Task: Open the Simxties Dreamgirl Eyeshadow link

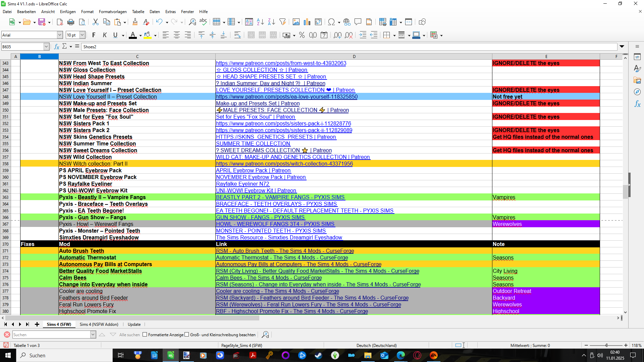Action: point(279,238)
